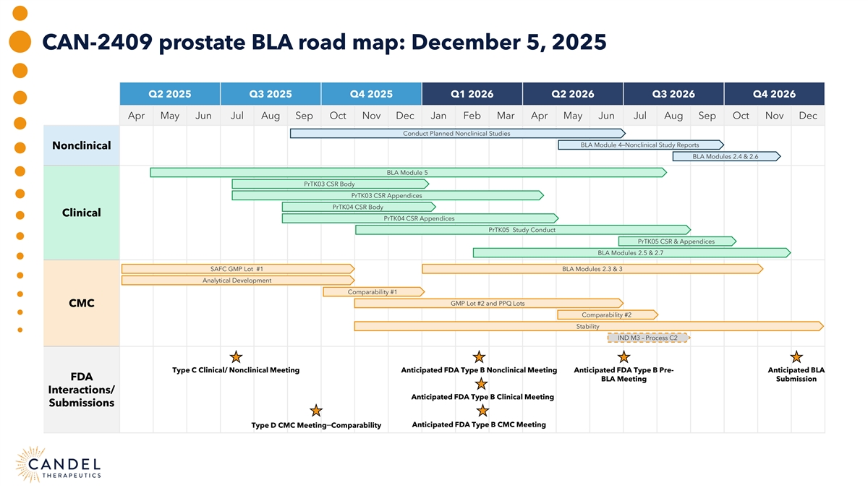
Task: Select the FDA Interactions/Submissions row label
Action: point(81,390)
